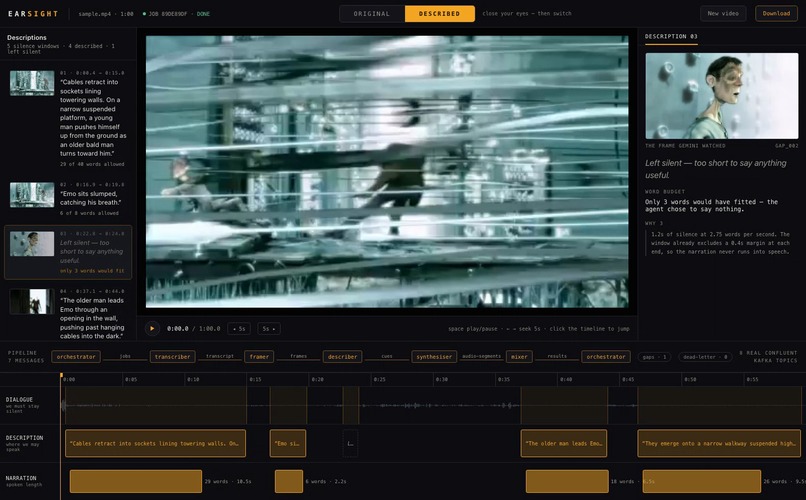Viewport: 806px width, 500px height.
Task: Click the play button under the video
Action: pyautogui.click(x=152, y=328)
